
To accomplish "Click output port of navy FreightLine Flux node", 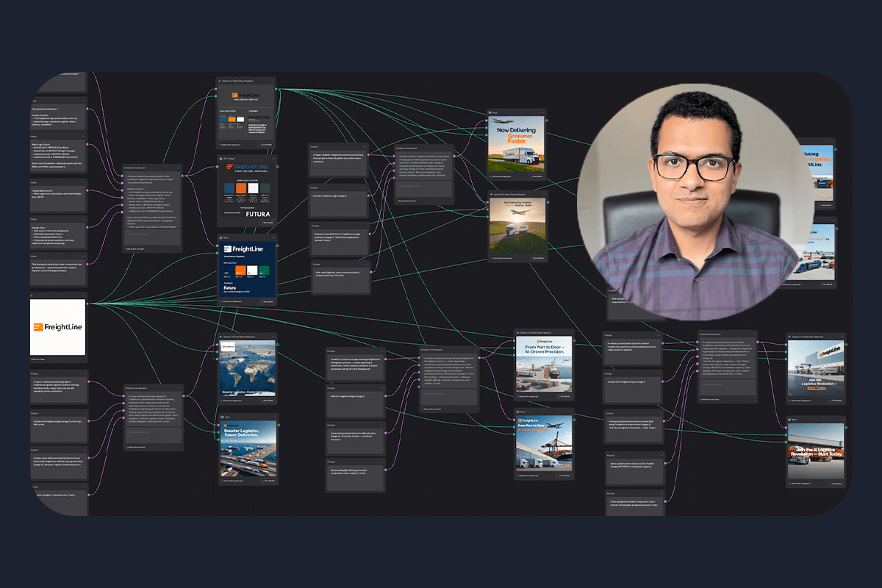I will point(276,245).
